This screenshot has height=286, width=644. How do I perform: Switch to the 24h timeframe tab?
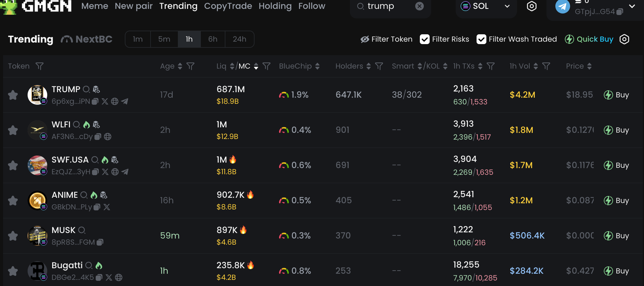(x=239, y=39)
